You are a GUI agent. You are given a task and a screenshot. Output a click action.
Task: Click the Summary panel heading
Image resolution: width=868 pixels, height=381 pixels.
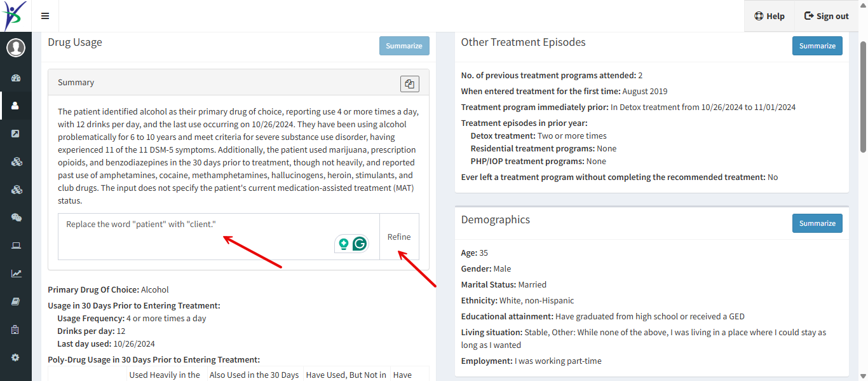pyautogui.click(x=76, y=83)
